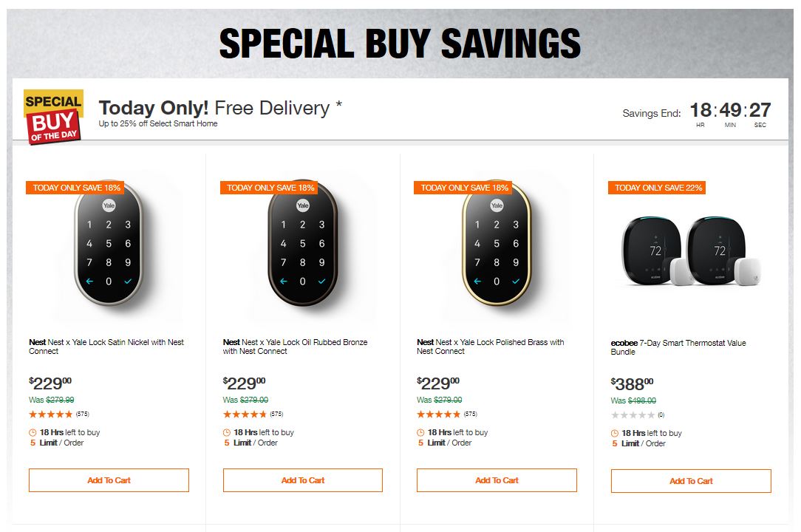This screenshot has height=532, width=801.
Task: Click the Polished Brass lock star rating
Action: 439,414
